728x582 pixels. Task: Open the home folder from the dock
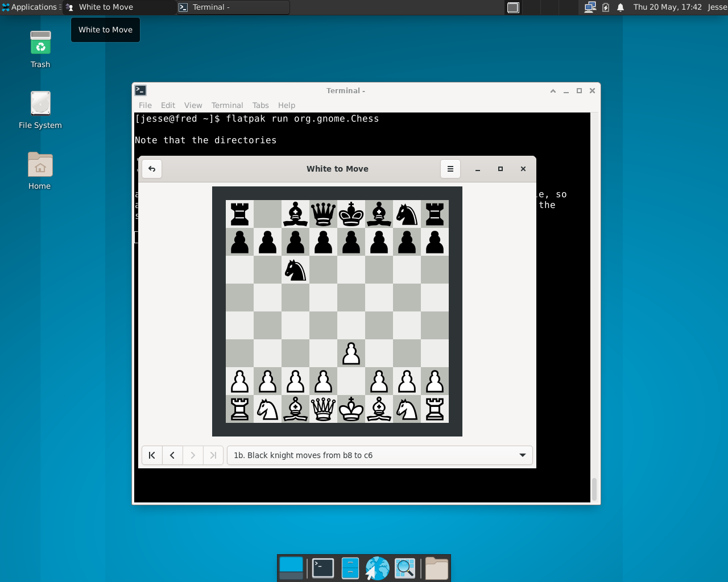437,568
